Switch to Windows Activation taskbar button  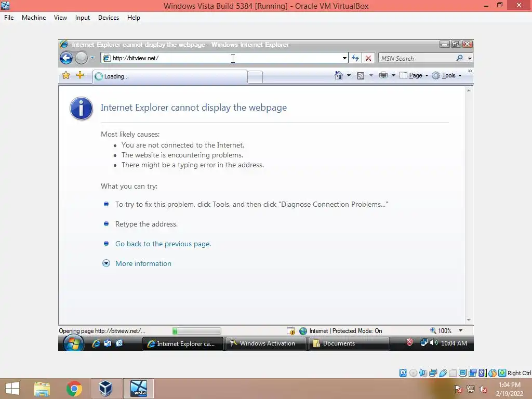tap(265, 343)
